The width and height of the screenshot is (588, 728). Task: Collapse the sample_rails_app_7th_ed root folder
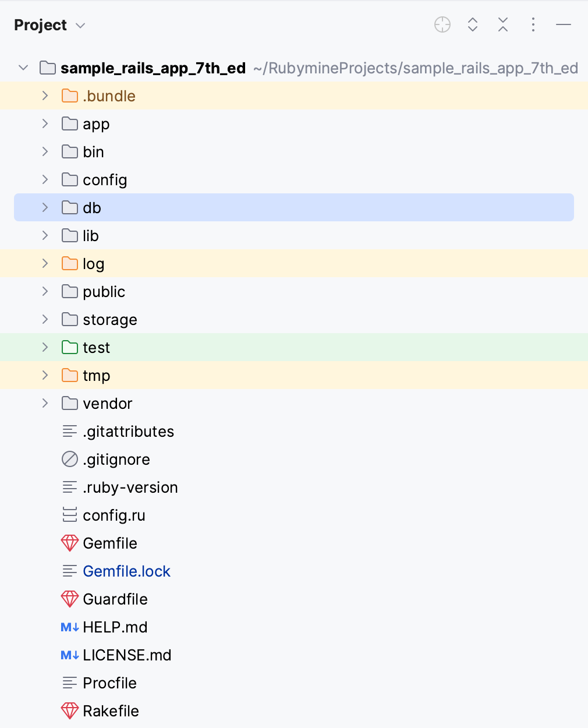pyautogui.click(x=23, y=68)
